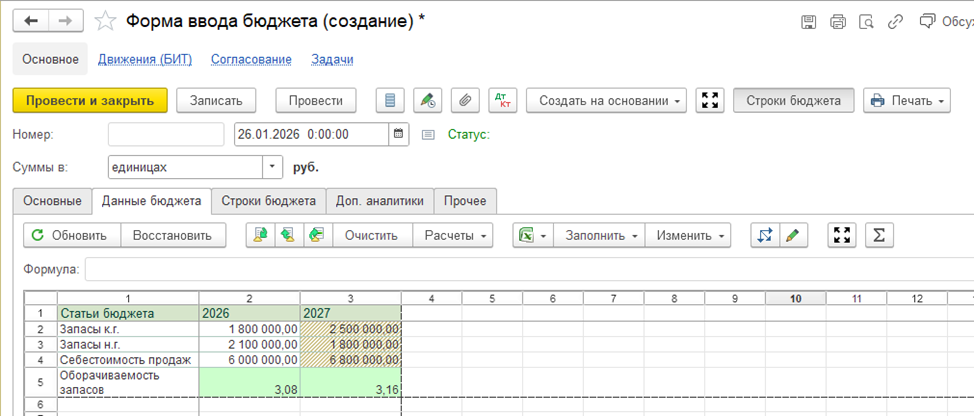The width and height of the screenshot is (974, 416).
Task: Click the paperclip attachments icon
Action: [x=464, y=100]
